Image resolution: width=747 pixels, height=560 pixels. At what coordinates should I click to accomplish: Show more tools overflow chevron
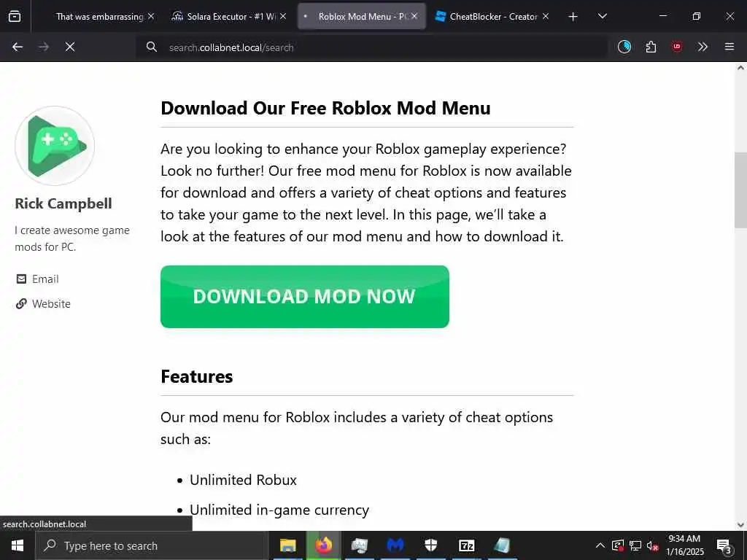click(703, 47)
